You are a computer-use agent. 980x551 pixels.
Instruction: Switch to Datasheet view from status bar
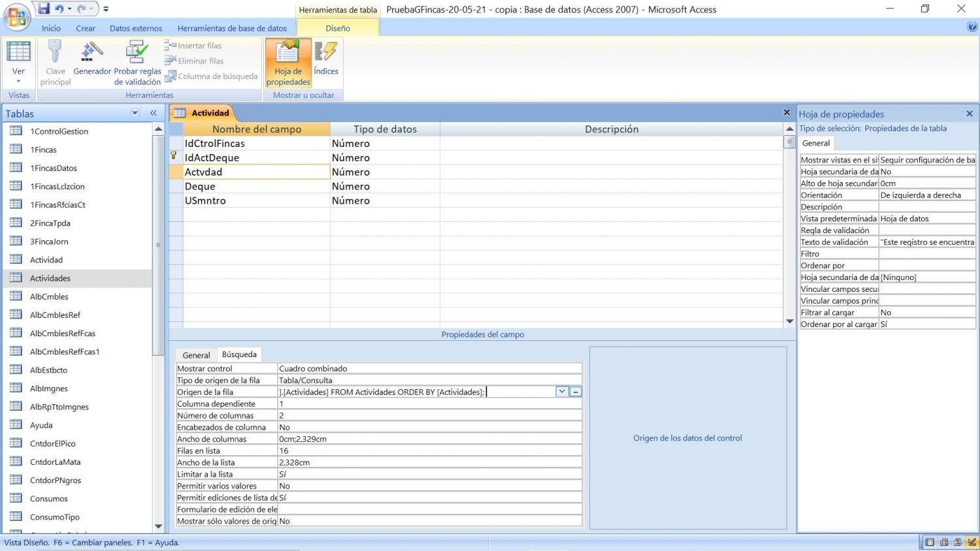click(x=930, y=543)
